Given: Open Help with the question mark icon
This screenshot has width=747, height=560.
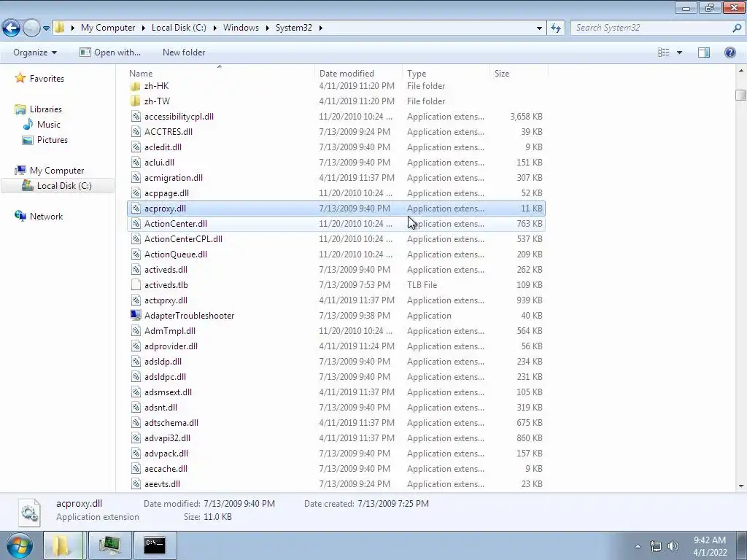Looking at the screenshot, I should pyautogui.click(x=729, y=52).
